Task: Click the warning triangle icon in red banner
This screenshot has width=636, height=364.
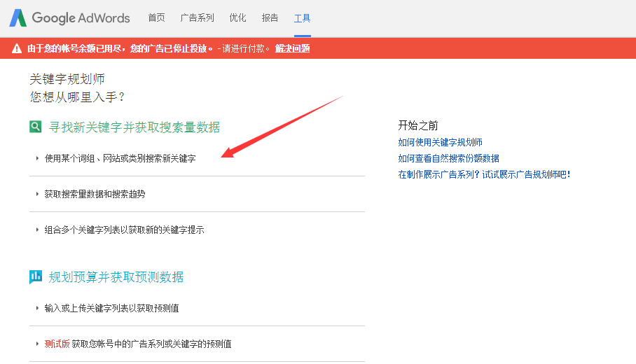Action: (17, 48)
